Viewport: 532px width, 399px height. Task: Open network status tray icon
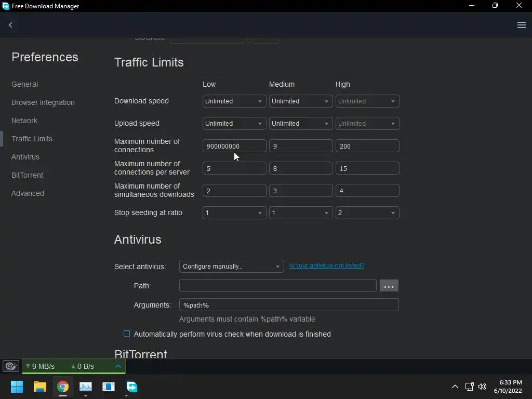tap(469, 387)
